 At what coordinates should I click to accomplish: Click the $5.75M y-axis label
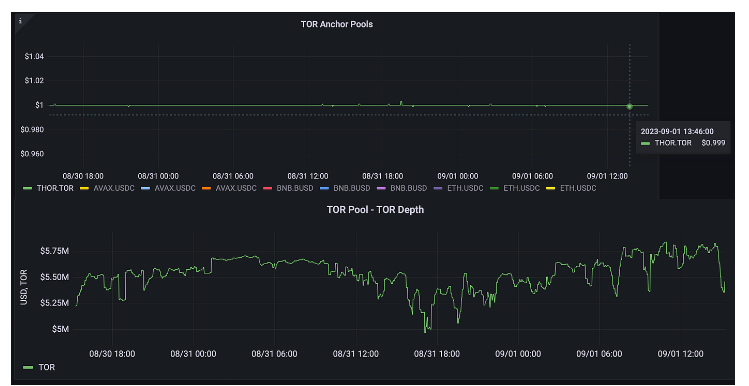[54, 251]
